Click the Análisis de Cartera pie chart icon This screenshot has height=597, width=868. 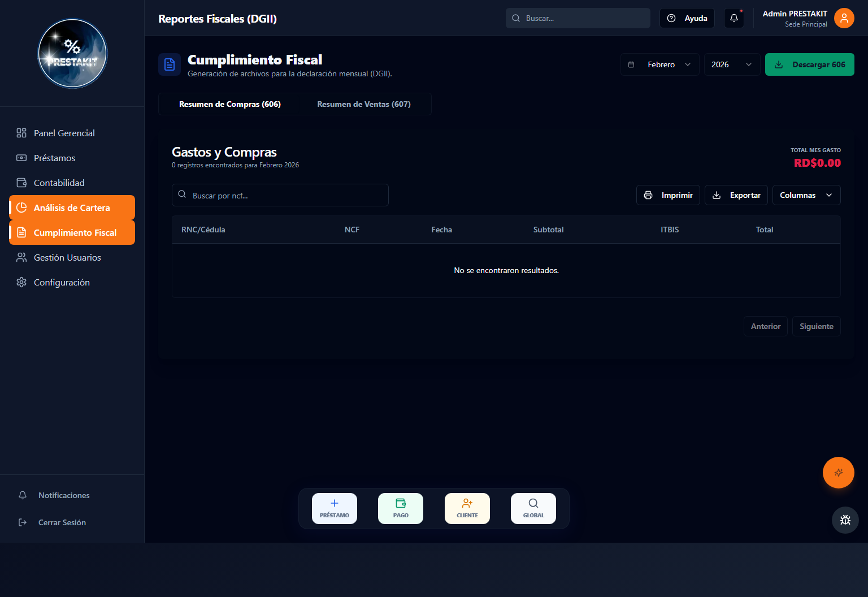tap(21, 207)
